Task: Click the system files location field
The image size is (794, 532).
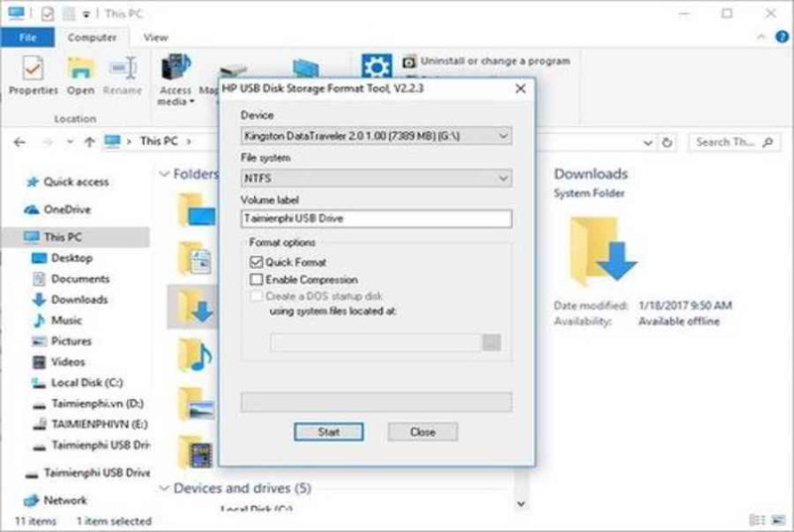Action: coord(375,342)
